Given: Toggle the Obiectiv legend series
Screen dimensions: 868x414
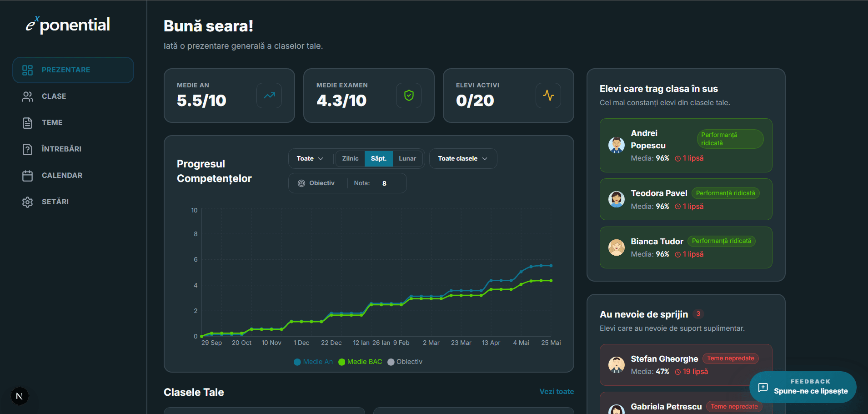Looking at the screenshot, I should pyautogui.click(x=405, y=362).
